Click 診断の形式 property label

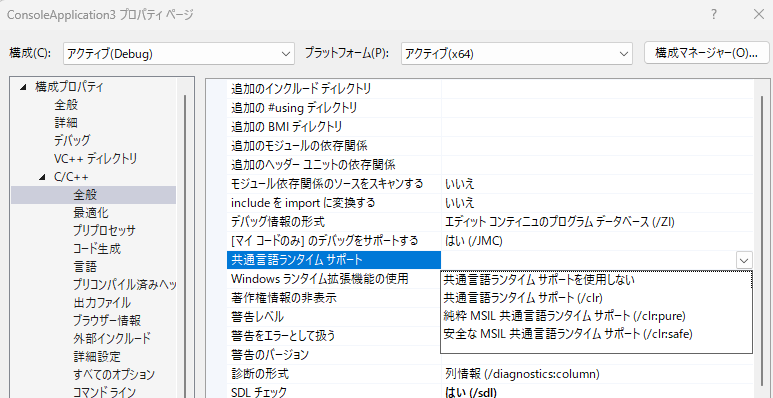(x=260, y=374)
